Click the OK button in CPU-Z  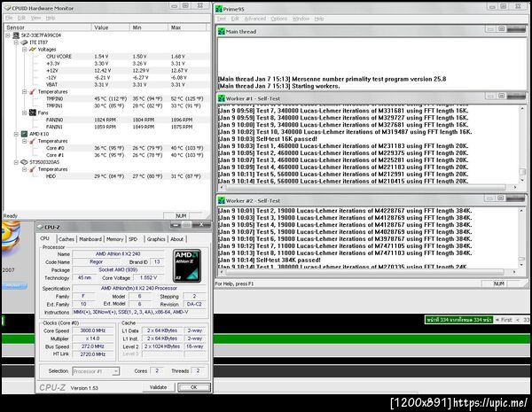tap(193, 387)
